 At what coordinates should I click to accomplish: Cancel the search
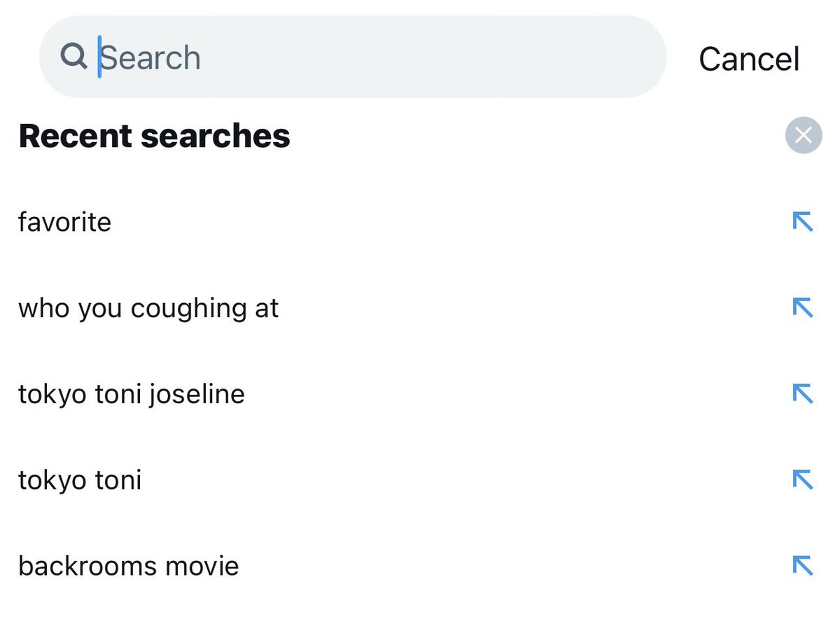[x=749, y=59]
